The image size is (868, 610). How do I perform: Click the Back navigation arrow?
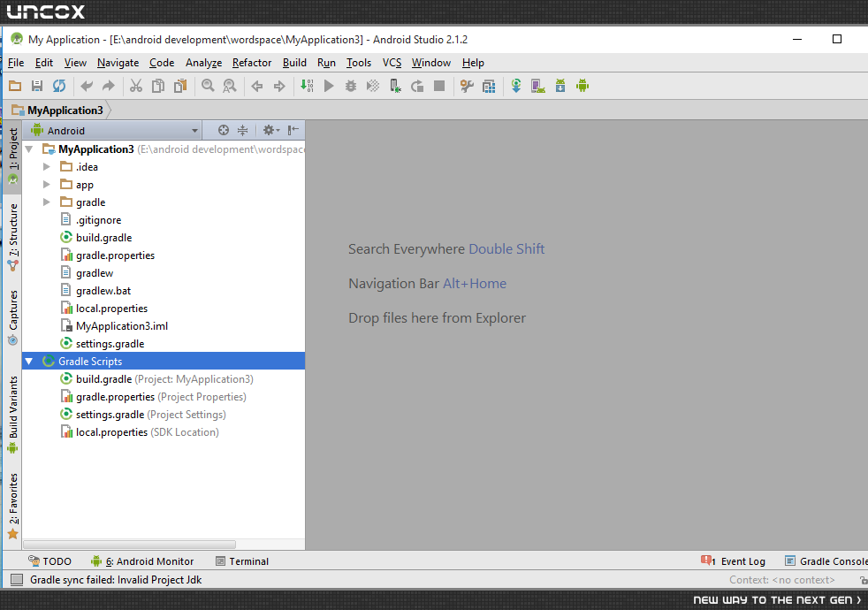(257, 86)
